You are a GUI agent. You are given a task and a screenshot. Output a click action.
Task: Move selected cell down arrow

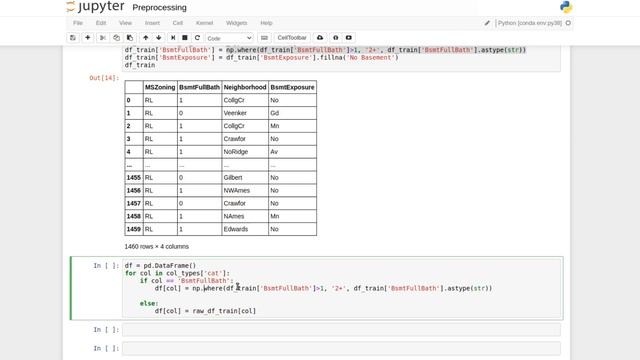[159, 38]
